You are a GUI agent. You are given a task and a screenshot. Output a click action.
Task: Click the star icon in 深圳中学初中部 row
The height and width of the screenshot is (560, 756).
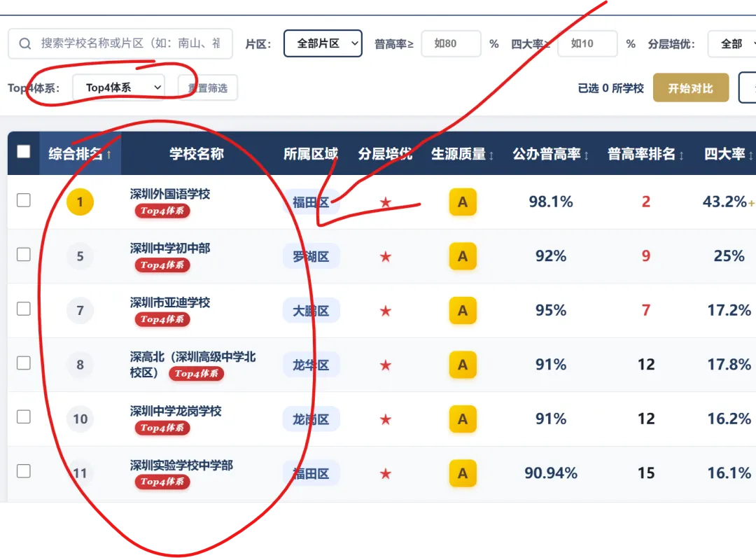(385, 256)
